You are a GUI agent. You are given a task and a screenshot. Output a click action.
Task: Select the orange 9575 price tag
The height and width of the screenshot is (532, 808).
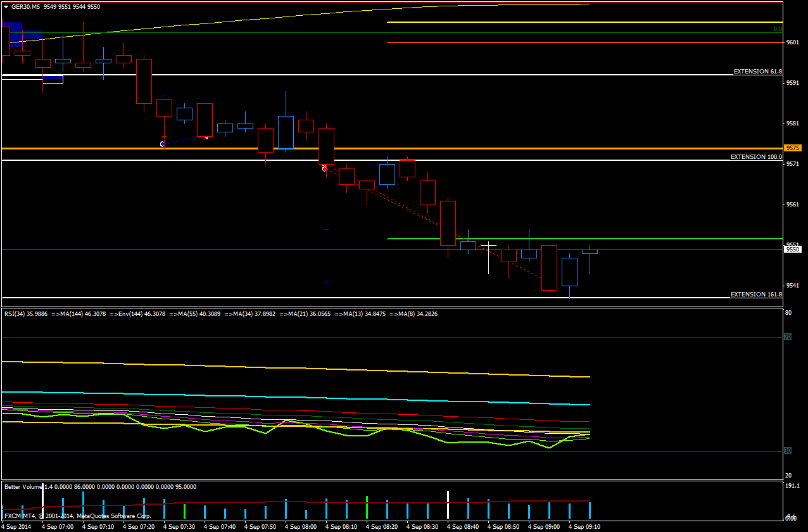(793, 148)
